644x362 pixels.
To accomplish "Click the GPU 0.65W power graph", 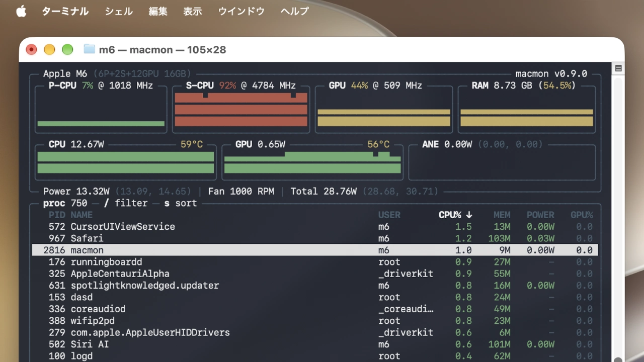I will coord(312,162).
